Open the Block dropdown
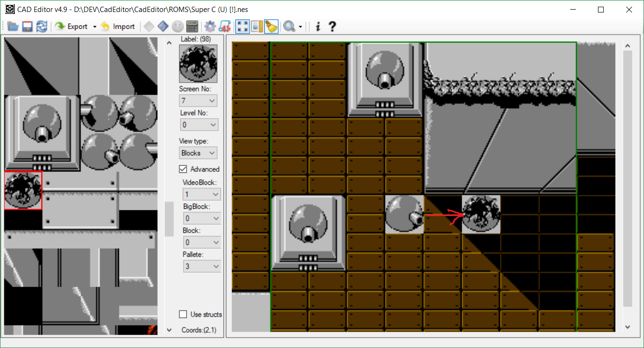This screenshot has width=644, height=348. tap(202, 242)
